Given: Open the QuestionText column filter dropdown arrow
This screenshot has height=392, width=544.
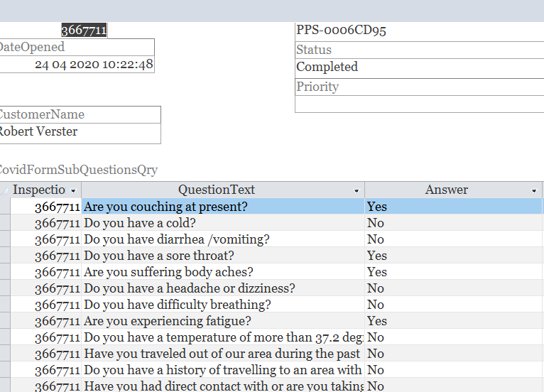Looking at the screenshot, I should [357, 191].
